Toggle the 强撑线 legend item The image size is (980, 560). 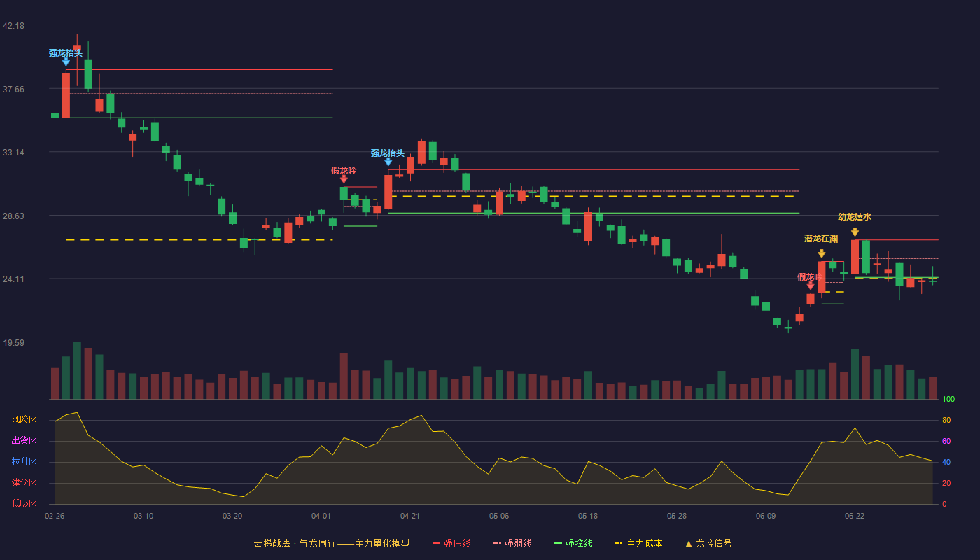(573, 543)
